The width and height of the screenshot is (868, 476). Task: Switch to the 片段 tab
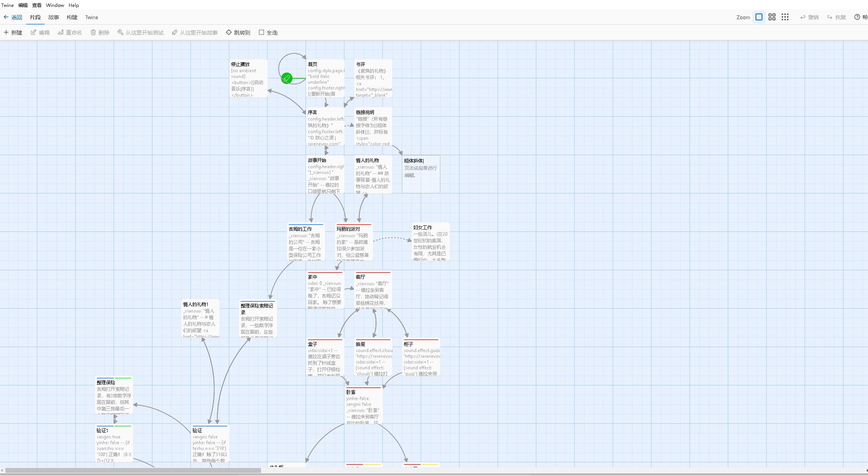[35, 17]
